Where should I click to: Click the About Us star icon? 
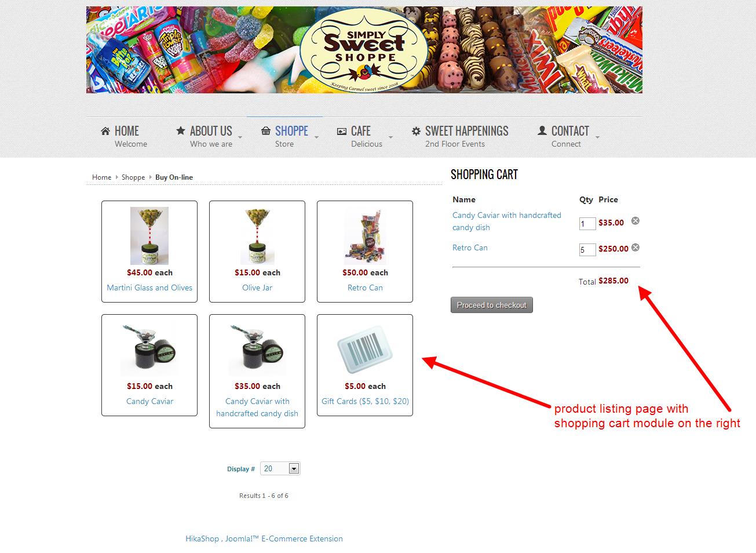[181, 131]
